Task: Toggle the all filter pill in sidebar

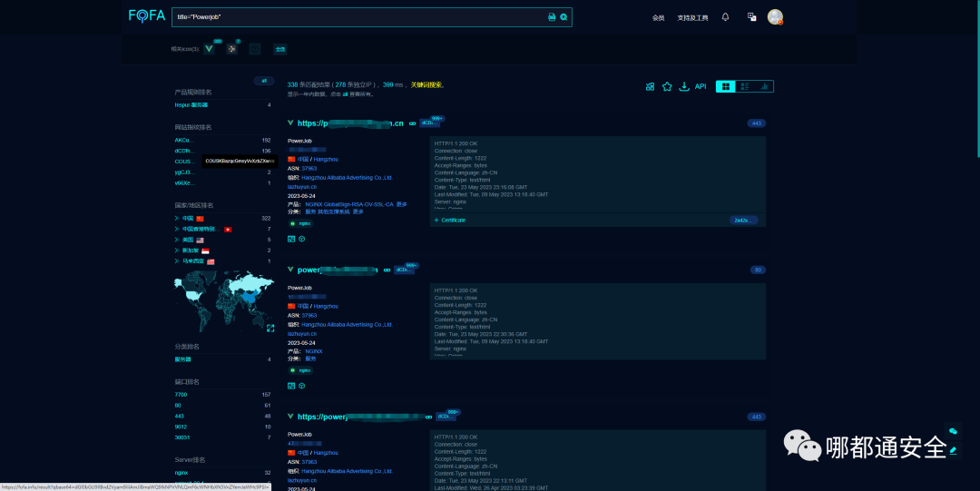Action: (x=264, y=81)
